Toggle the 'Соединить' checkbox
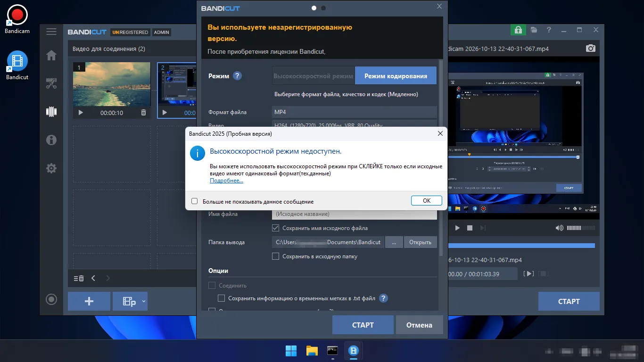The width and height of the screenshot is (644, 362). point(212,286)
